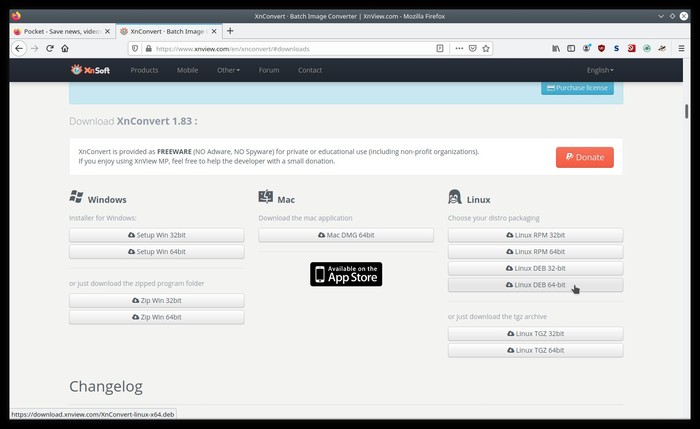Image resolution: width=700 pixels, height=429 pixels.
Task: Click the tracking protection shield icon
Action: [135, 49]
